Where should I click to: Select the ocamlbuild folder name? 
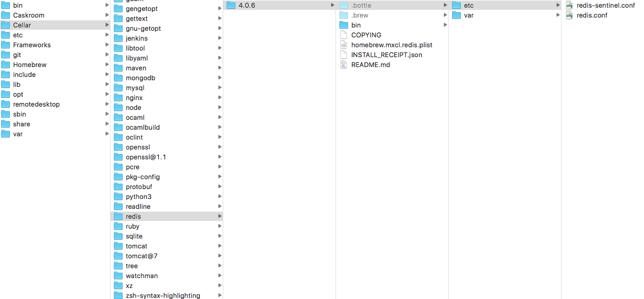pos(143,128)
